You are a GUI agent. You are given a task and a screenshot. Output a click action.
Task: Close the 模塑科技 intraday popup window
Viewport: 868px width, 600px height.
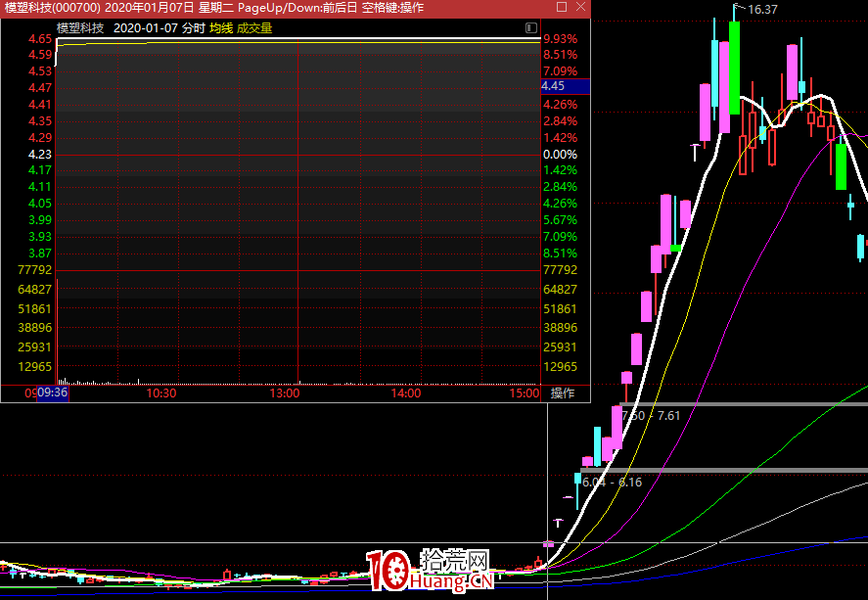[x=578, y=8]
